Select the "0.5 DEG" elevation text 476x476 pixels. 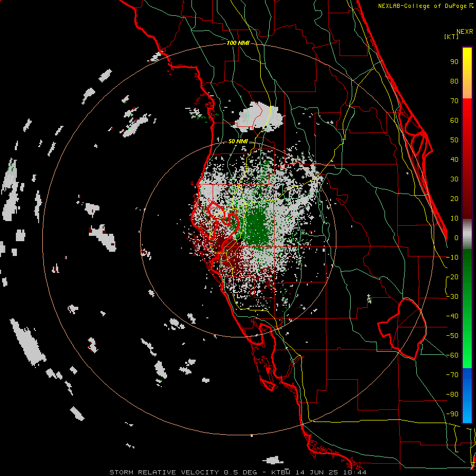241,472
